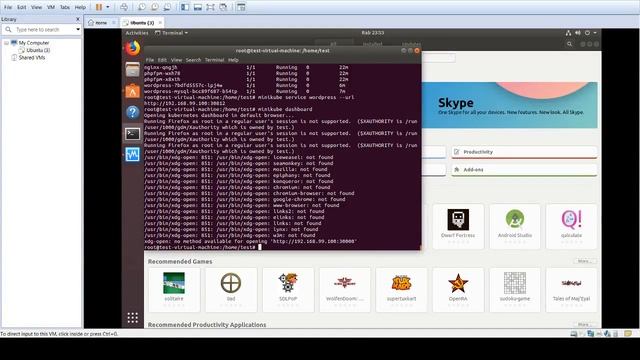
Task: Click More beside Recommended Games
Action: [584, 261]
